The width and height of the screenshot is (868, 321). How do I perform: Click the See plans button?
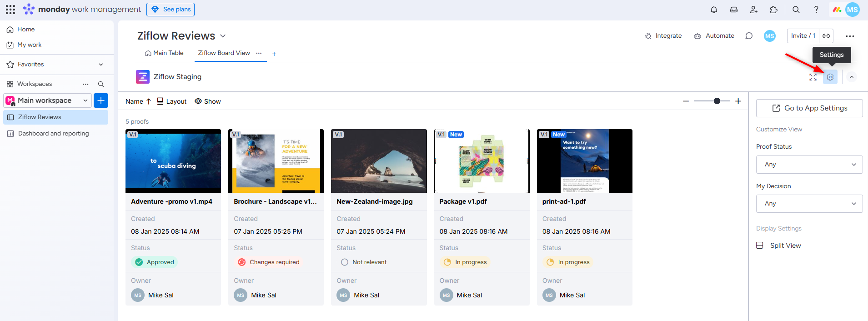[171, 10]
